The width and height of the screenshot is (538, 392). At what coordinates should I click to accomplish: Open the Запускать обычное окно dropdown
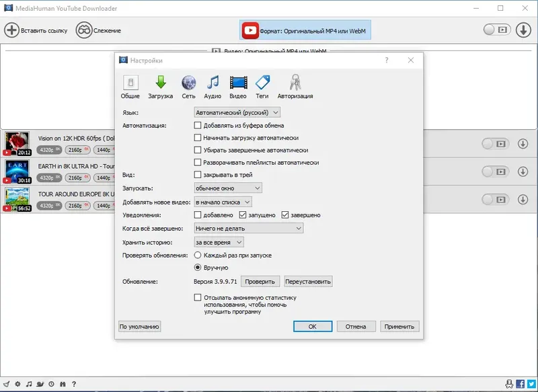pyautogui.click(x=228, y=188)
